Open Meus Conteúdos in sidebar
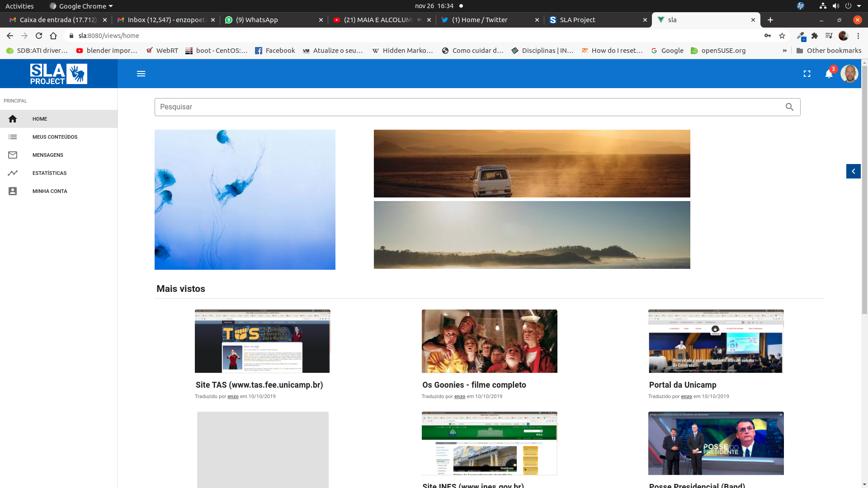Screen dimensions: 868x488 (x=55, y=137)
